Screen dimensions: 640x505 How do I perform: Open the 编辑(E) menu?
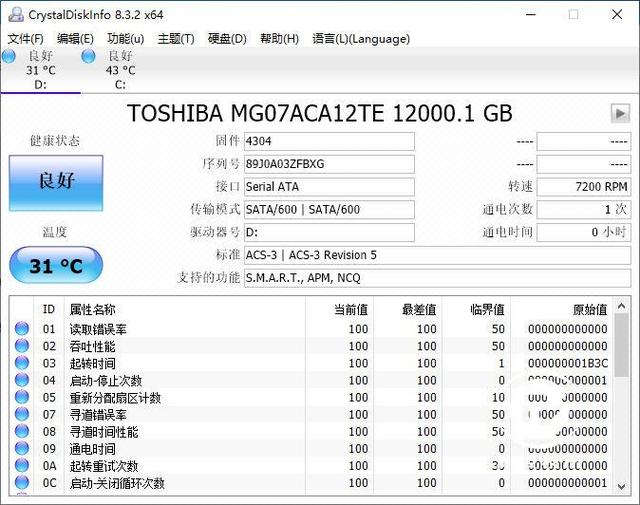76,39
